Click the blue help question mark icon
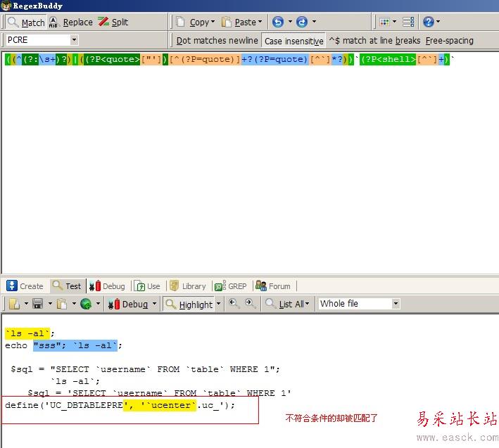 click(x=429, y=22)
